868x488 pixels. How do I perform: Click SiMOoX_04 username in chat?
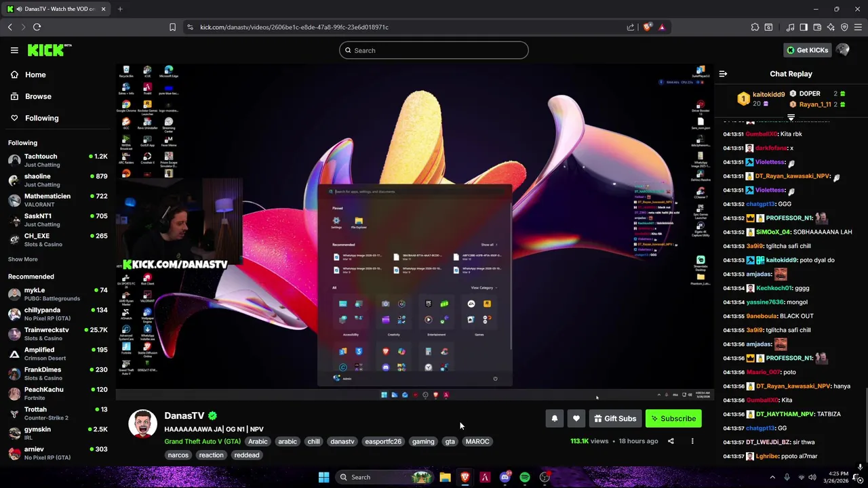point(773,232)
